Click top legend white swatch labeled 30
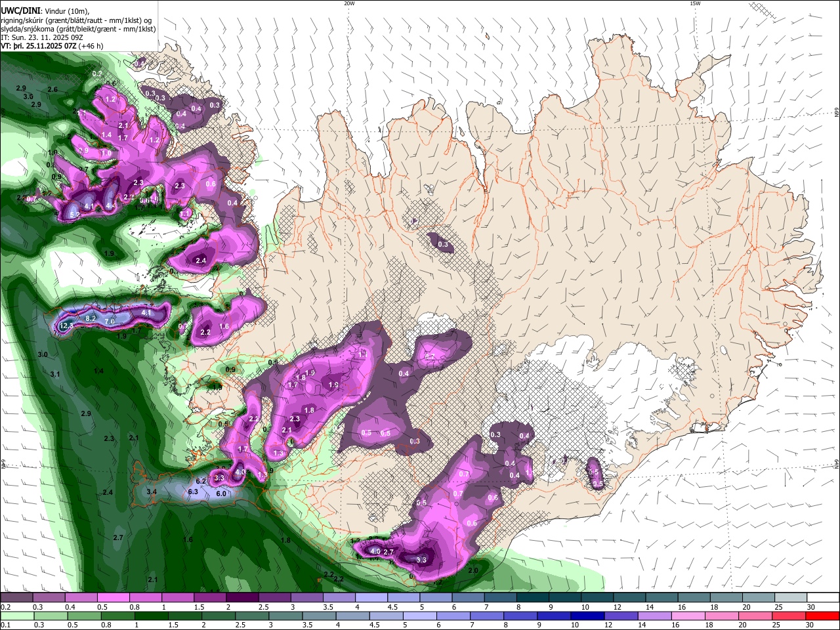Viewport: 840px width, 630px height. tap(822, 597)
